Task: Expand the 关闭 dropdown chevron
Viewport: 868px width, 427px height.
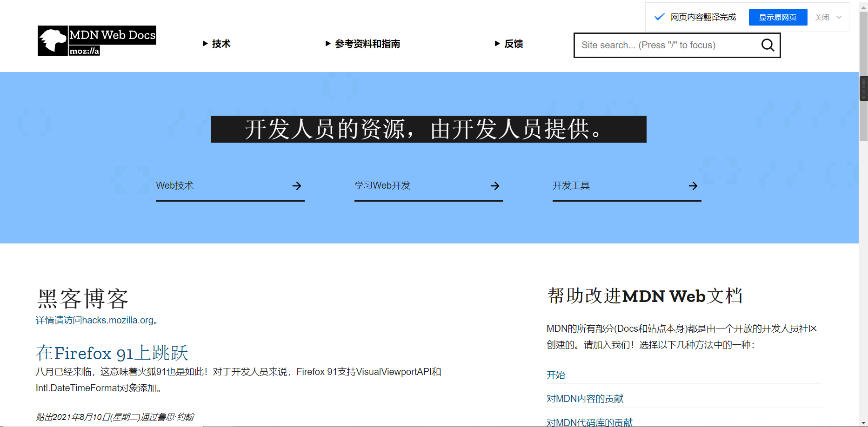Action: point(839,17)
